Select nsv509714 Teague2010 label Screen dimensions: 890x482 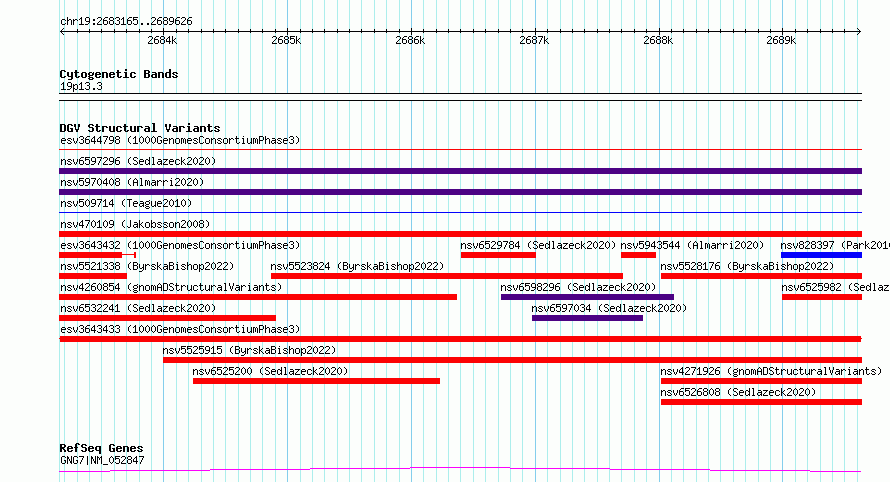tap(126, 203)
